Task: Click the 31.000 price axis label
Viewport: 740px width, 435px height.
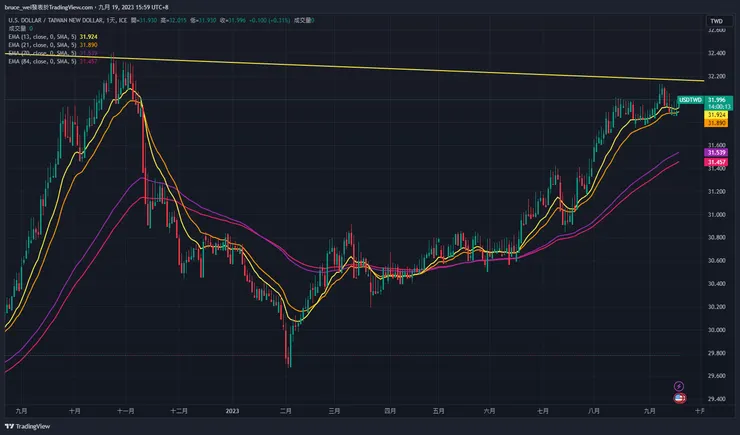Action: click(x=716, y=215)
